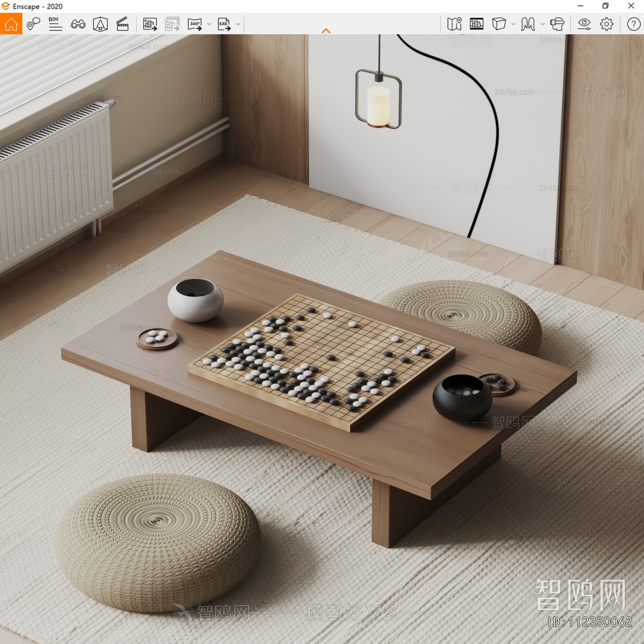Open the Video Editor clapperboard

[x=122, y=24]
